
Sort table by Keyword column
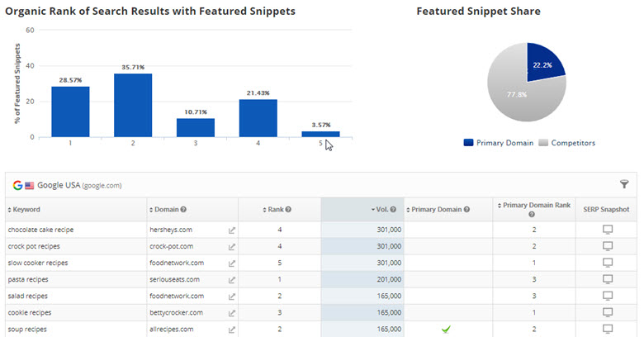pos(26,210)
